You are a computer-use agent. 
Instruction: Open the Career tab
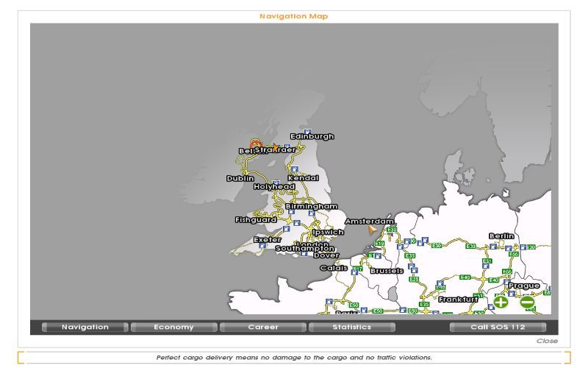[x=263, y=327]
